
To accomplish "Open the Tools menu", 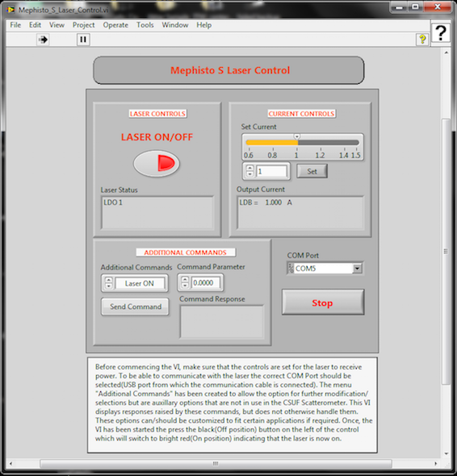I will click(145, 25).
